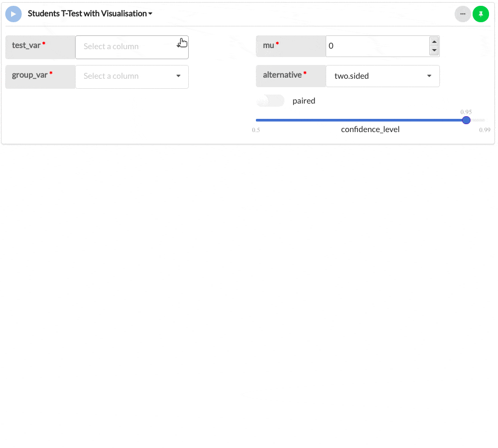Click the caret beside the module title
The height and width of the screenshot is (448, 498).
[150, 14]
